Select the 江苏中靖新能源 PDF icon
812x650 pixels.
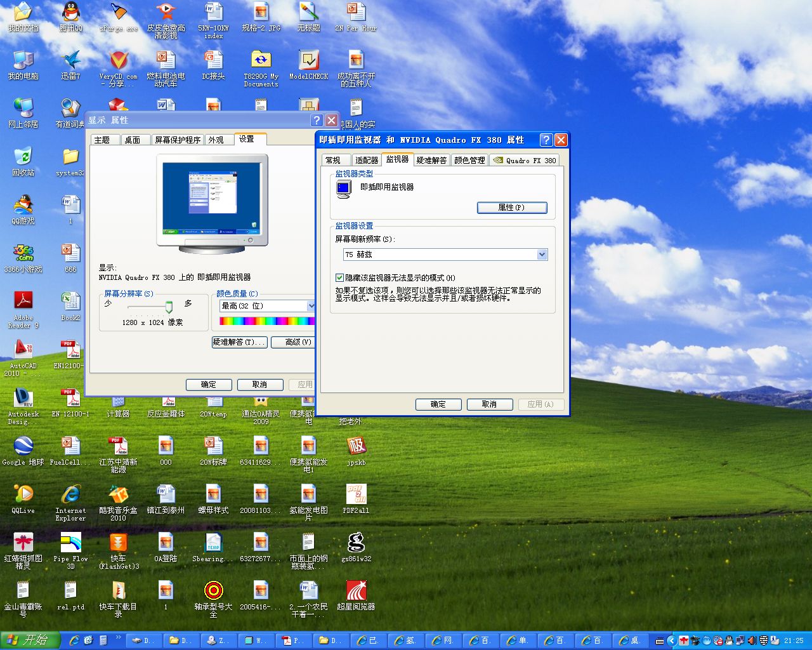click(x=118, y=454)
